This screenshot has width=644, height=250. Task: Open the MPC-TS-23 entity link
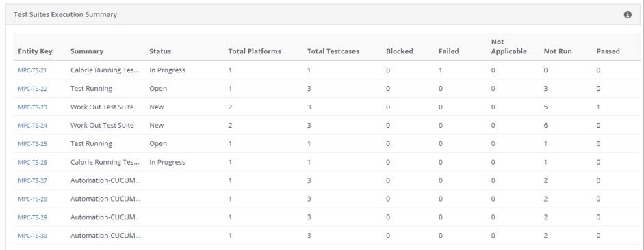tap(32, 107)
